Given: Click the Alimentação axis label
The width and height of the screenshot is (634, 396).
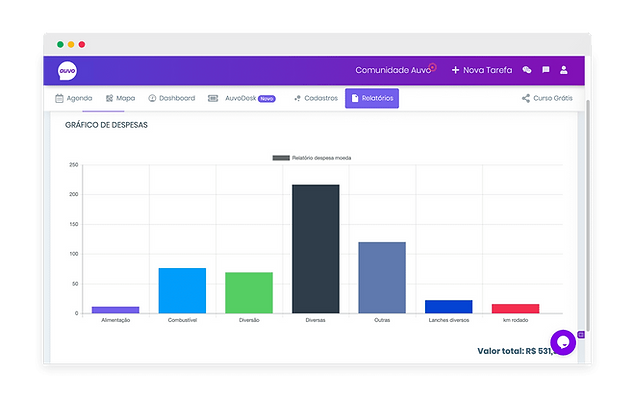Looking at the screenshot, I should (116, 320).
